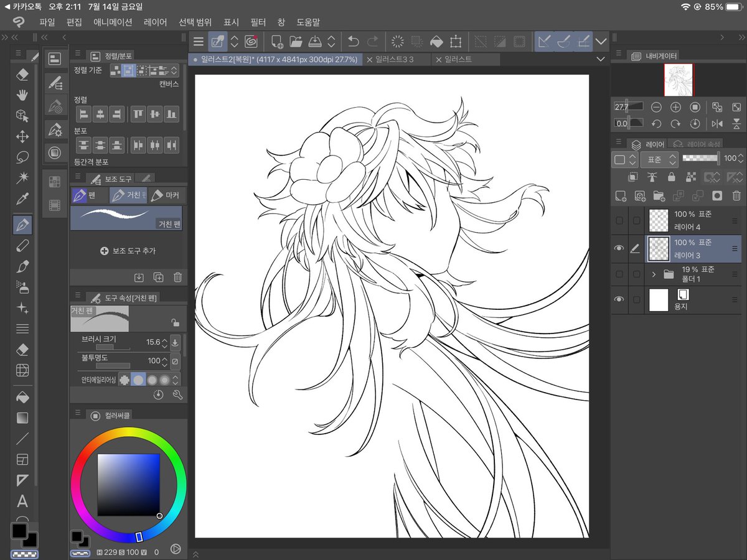Adjust 불투명도 stepper arrows
Image resolution: width=747 pixels, height=560 pixels.
[164, 361]
